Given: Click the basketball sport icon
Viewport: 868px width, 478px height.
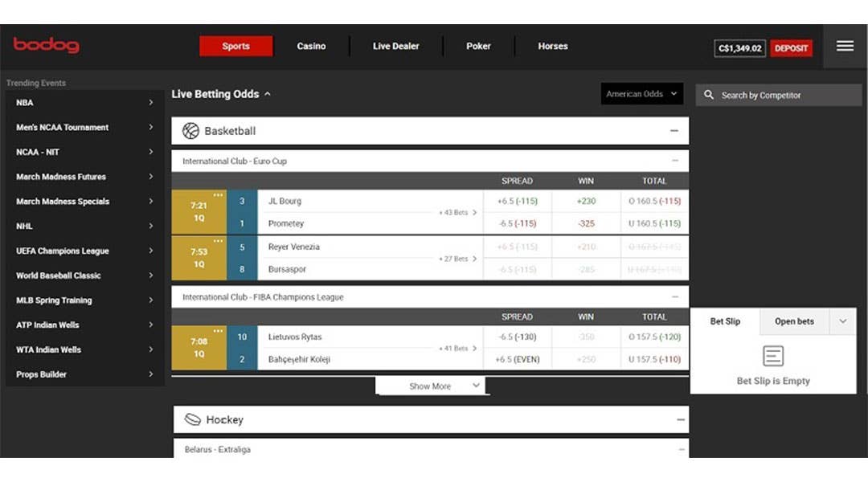Looking at the screenshot, I should coord(191,130).
